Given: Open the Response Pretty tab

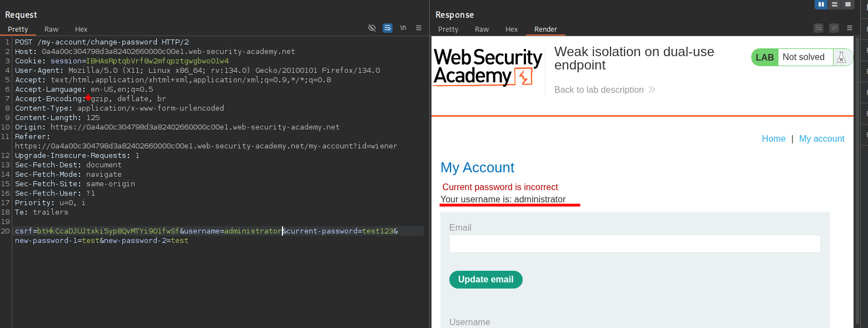Looking at the screenshot, I should coord(448,29).
